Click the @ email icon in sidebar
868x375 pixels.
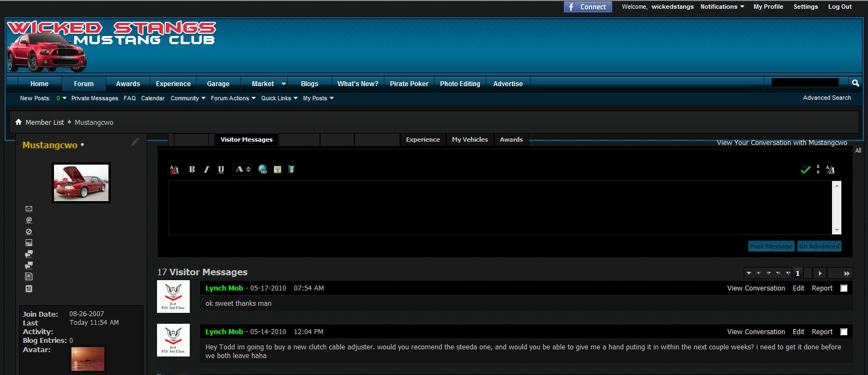click(29, 220)
